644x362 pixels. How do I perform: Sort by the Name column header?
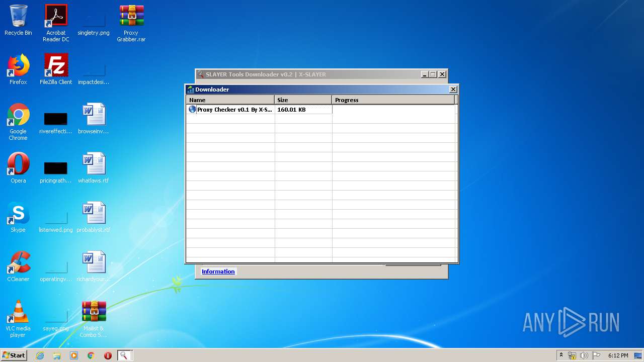tap(230, 100)
